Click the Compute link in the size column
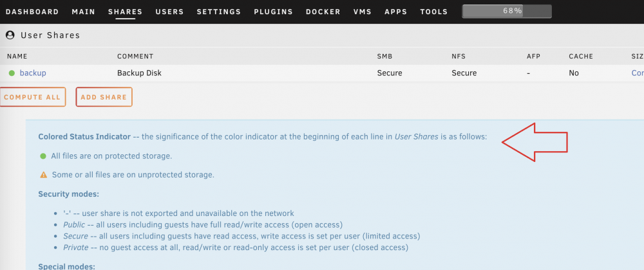Screen dimensions: 644x270 [638, 73]
